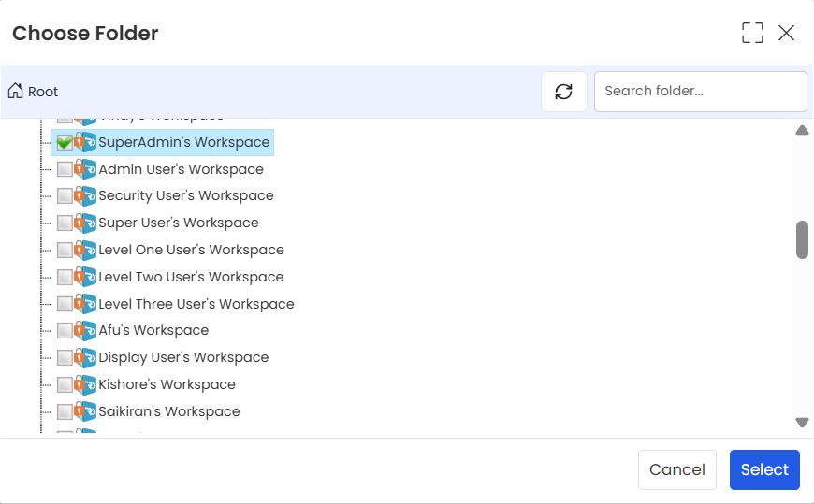Check Admin User's Workspace checkbox
This screenshot has width=814, height=504.
point(65,169)
